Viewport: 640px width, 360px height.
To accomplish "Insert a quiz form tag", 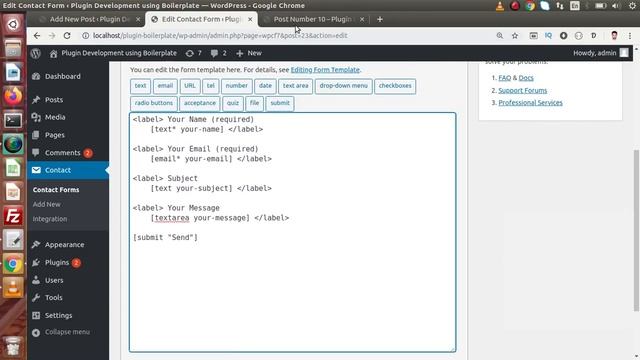I will point(233,103).
